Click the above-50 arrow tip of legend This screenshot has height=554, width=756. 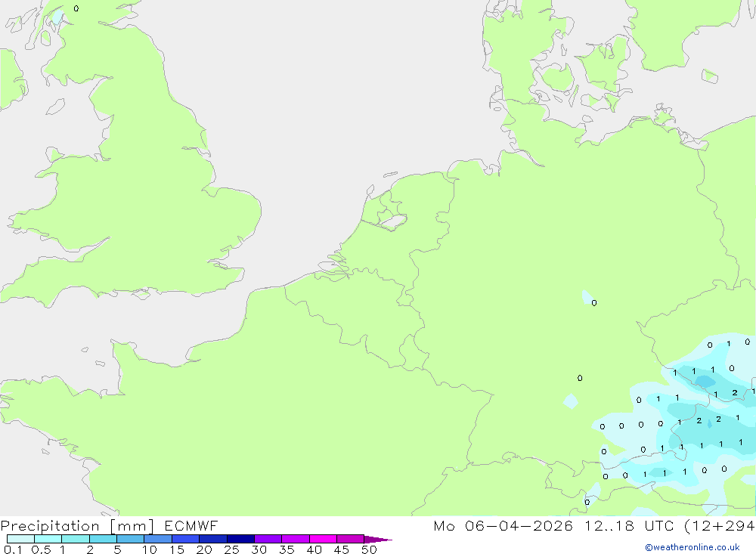pyautogui.click(x=379, y=539)
